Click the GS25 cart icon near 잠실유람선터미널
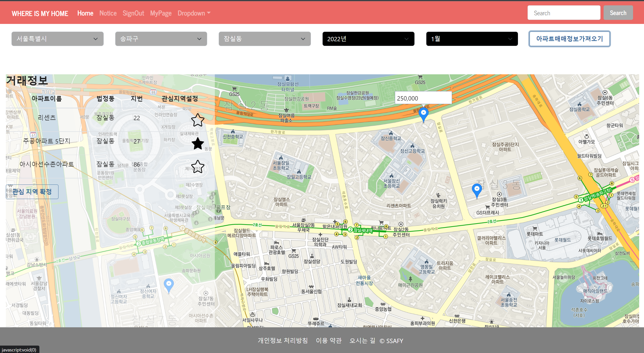 234,89
